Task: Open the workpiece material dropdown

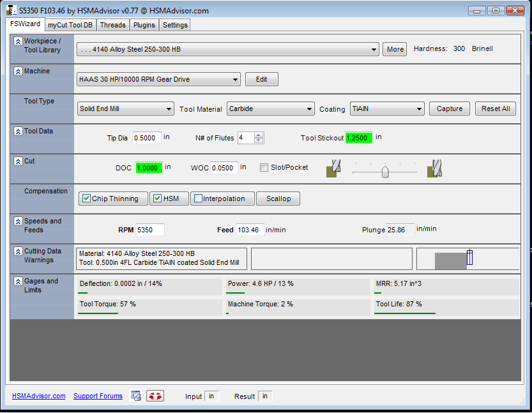Action: (227, 50)
